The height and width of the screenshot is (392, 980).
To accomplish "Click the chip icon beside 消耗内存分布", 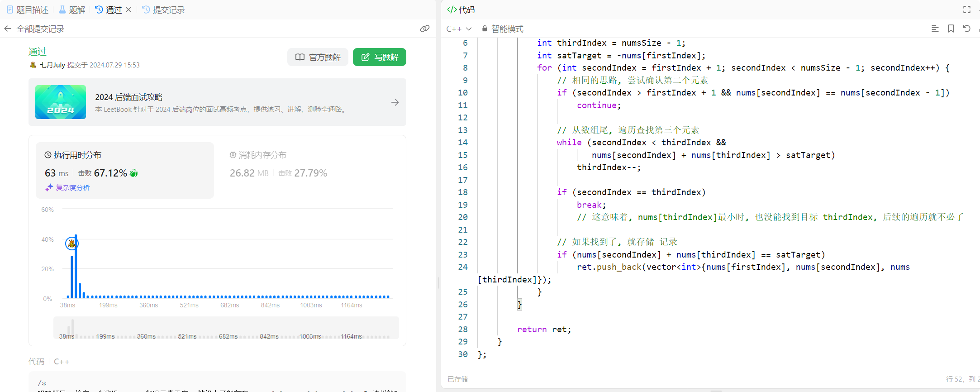I will (x=233, y=155).
